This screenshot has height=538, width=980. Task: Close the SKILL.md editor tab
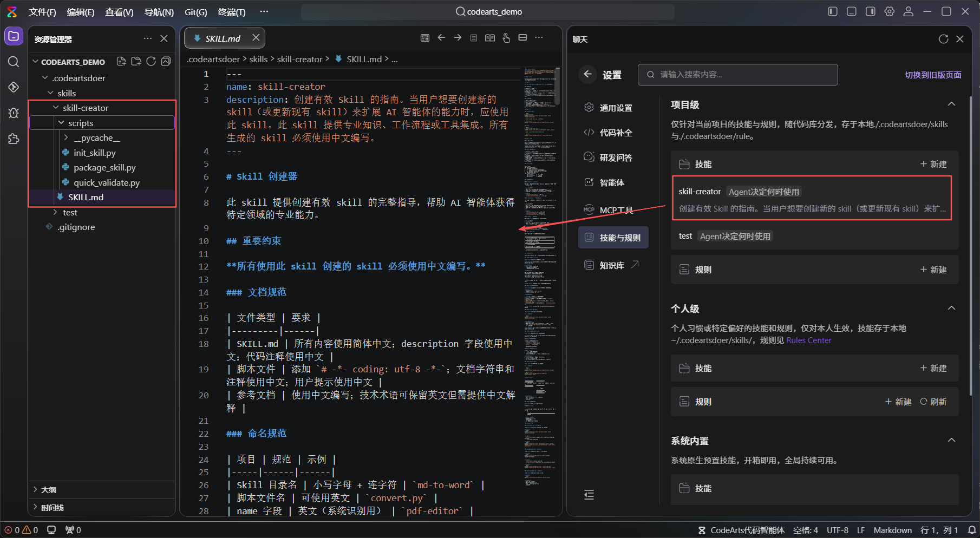[256, 37]
